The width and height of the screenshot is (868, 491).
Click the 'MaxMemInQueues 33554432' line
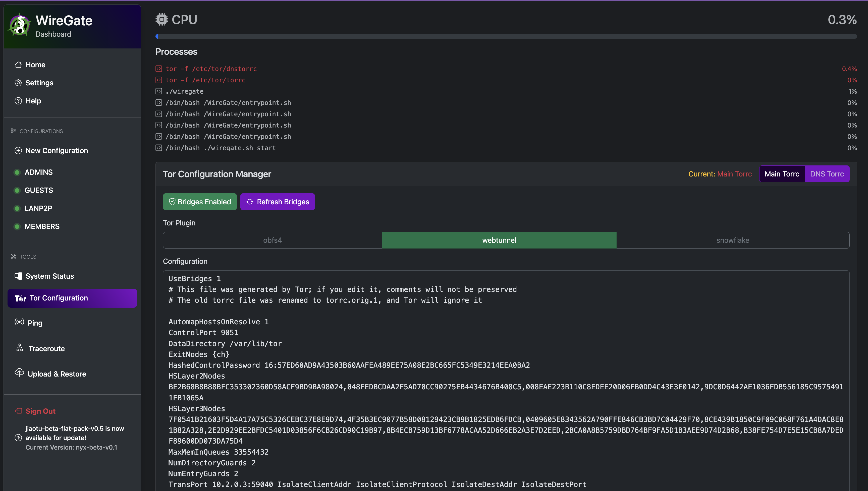point(219,452)
